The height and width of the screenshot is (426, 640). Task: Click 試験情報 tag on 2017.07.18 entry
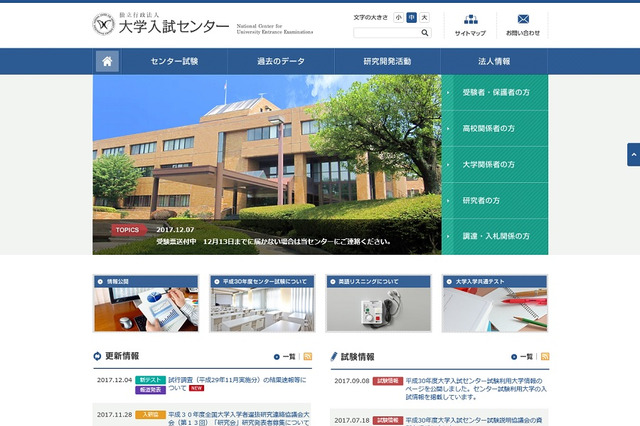tap(388, 420)
